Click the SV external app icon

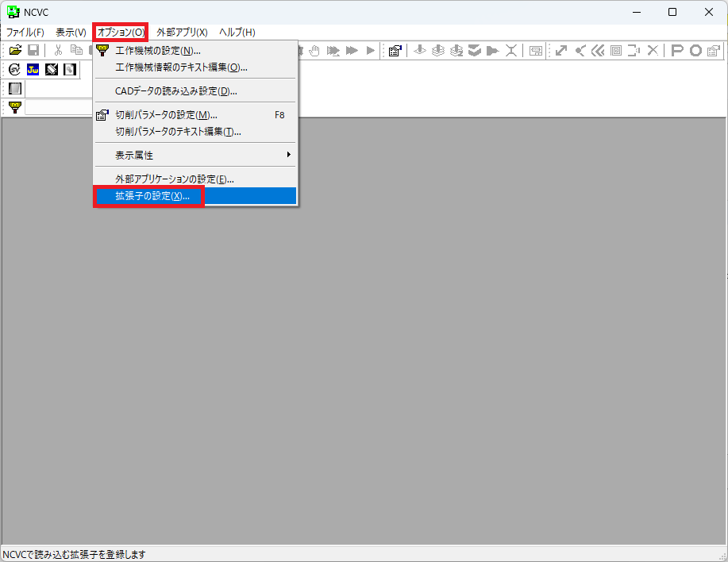click(13, 69)
